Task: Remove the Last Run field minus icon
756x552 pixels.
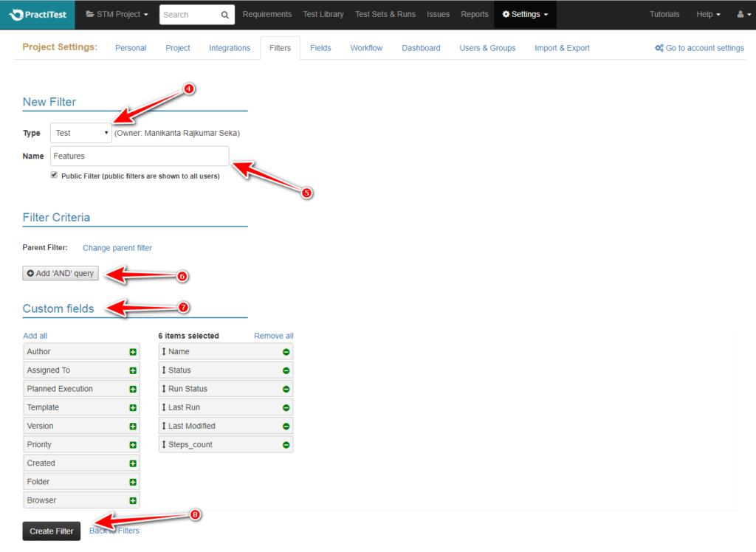Action: point(284,407)
